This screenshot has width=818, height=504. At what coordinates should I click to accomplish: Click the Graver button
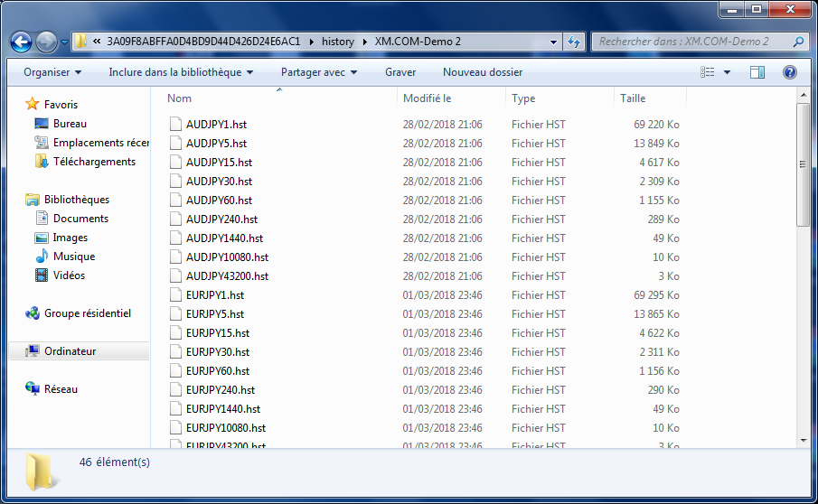click(x=400, y=72)
